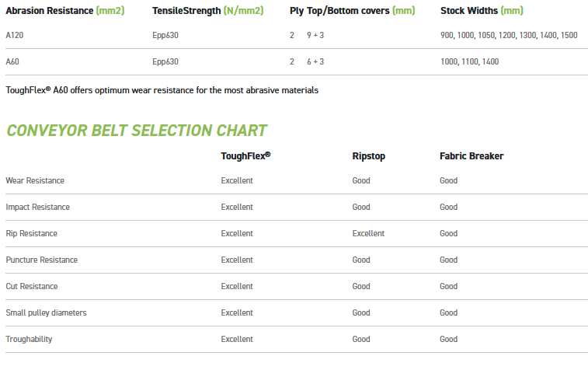The height and width of the screenshot is (370, 588).
Task: Click the A120 stock widths list
Action: click(508, 36)
